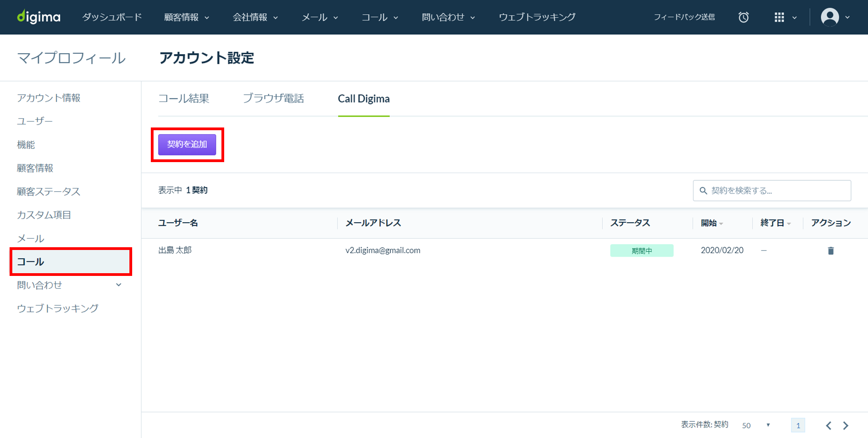868x438 pixels.
Task: Expand 会社情報 top menu
Action: [255, 17]
